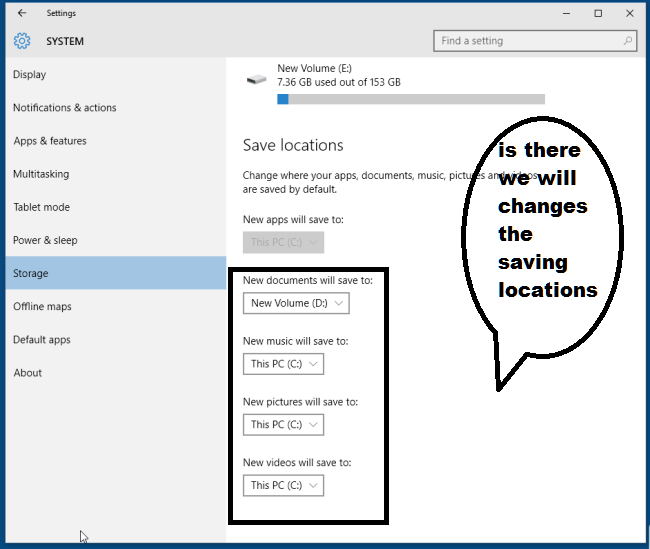Minimize the Settings window
This screenshot has width=650, height=549.
(566, 13)
